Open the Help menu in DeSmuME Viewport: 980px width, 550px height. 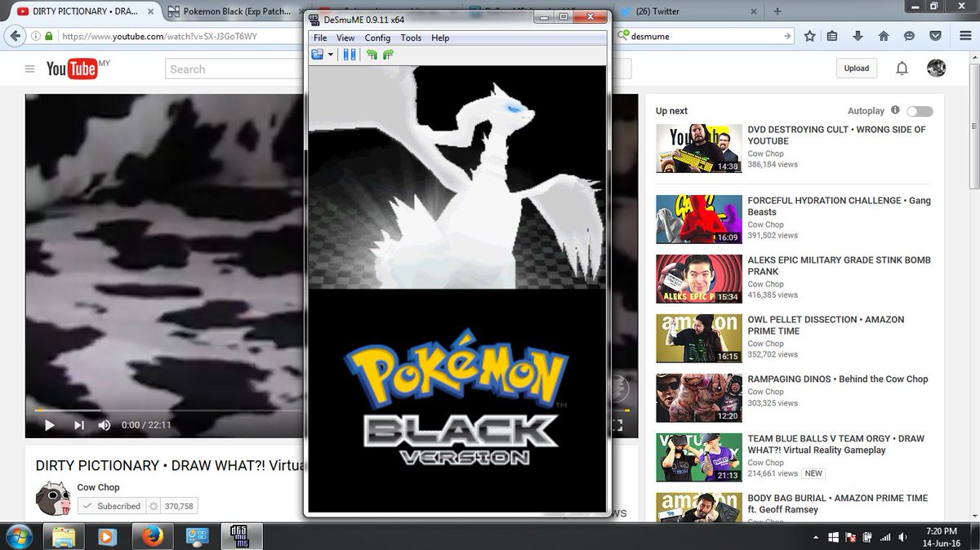(x=440, y=38)
